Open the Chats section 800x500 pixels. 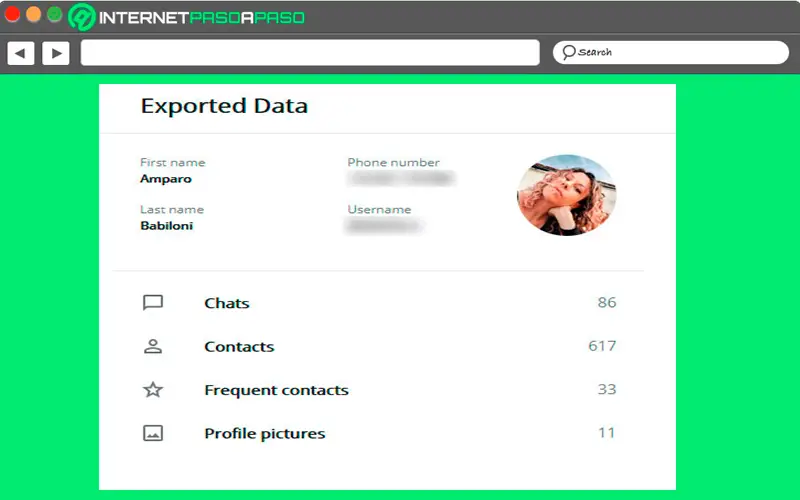pos(226,303)
